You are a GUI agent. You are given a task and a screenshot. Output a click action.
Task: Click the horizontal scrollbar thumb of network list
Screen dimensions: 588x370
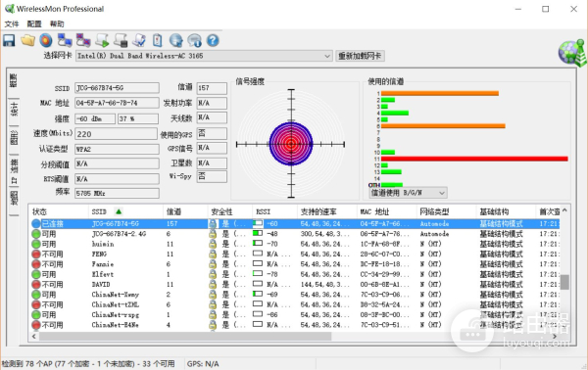coord(185,337)
